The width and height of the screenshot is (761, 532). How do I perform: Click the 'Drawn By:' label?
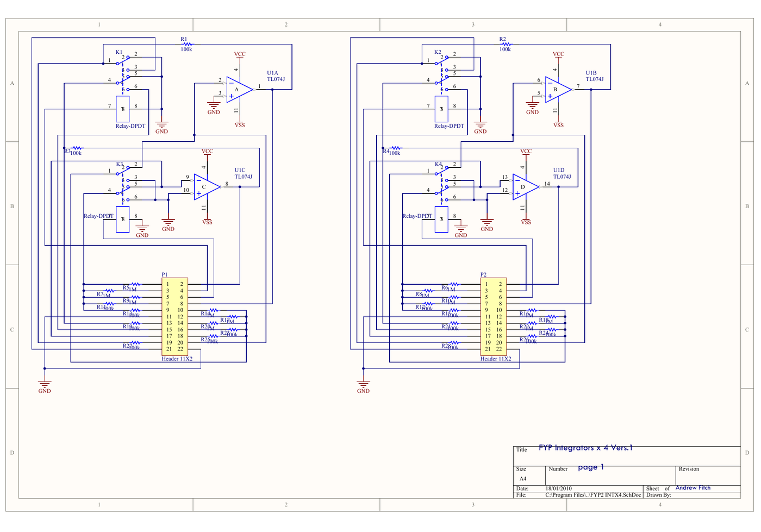658,495
